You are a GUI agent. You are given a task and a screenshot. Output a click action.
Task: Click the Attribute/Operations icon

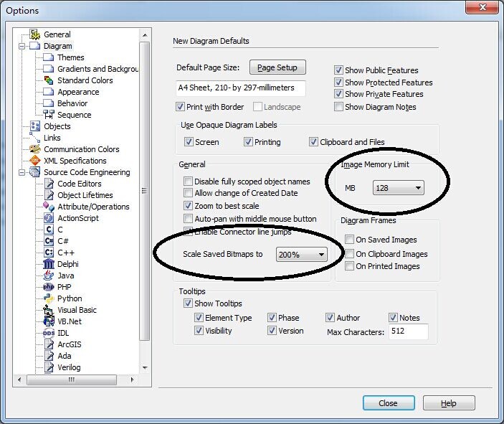(49, 207)
